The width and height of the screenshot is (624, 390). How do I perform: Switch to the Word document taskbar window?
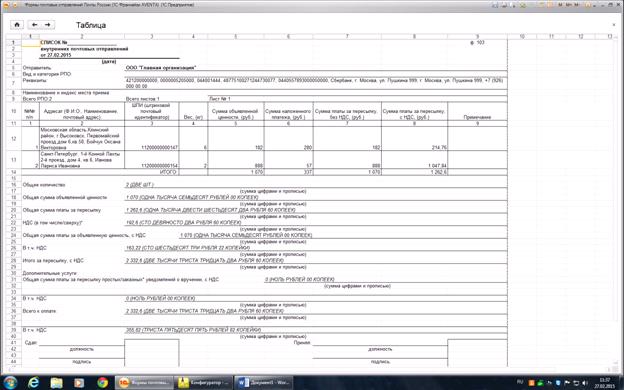tap(263, 383)
